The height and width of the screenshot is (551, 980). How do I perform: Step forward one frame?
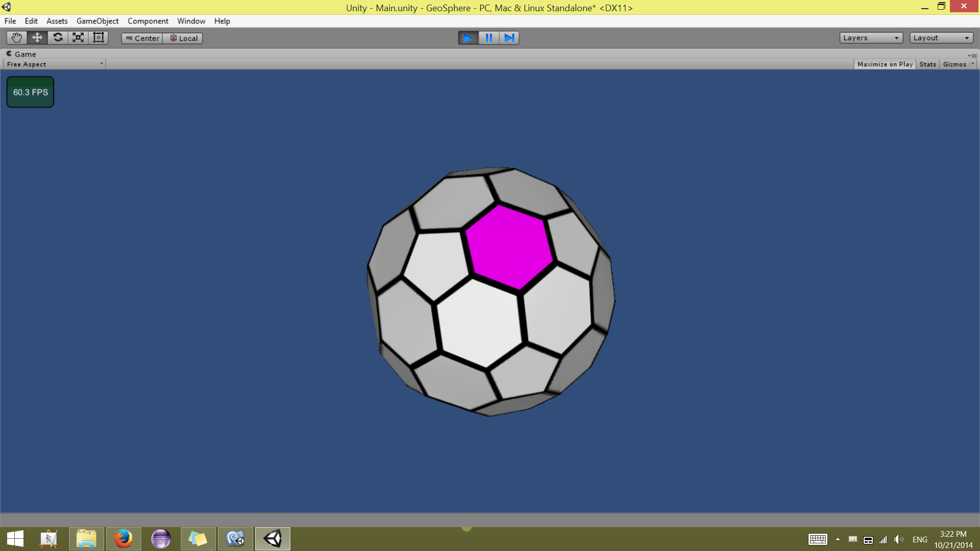[x=509, y=38]
